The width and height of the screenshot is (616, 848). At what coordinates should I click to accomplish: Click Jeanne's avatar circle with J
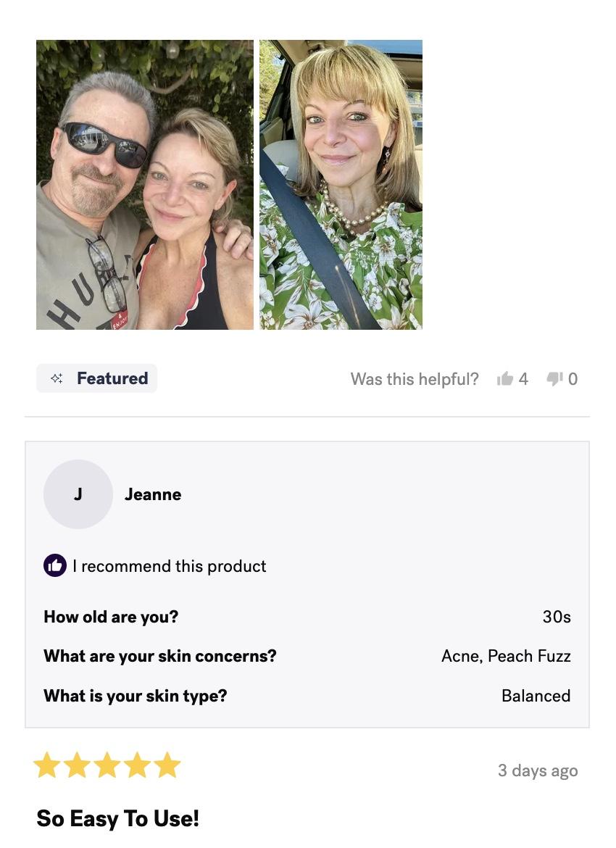tap(78, 494)
